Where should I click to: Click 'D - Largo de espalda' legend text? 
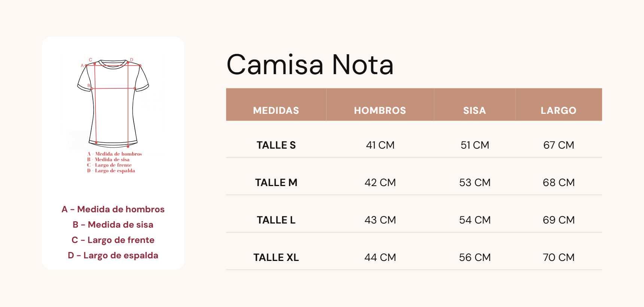(113, 255)
